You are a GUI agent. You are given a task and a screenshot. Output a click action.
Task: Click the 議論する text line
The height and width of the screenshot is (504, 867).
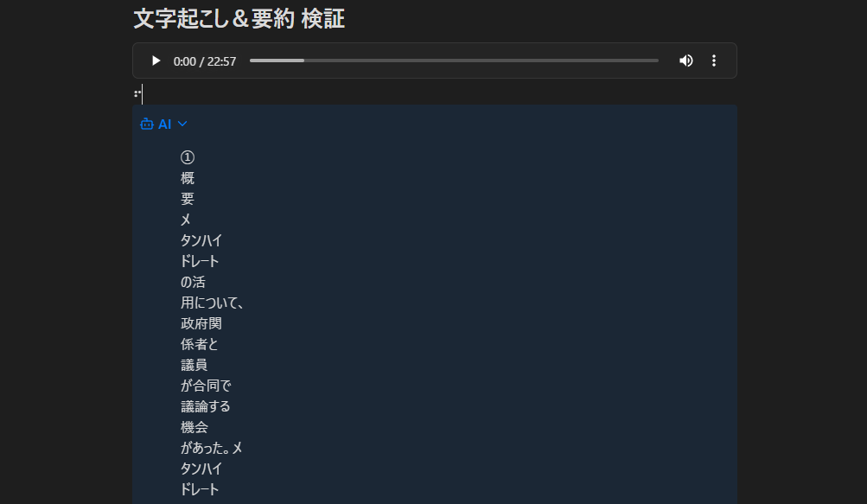click(x=206, y=406)
